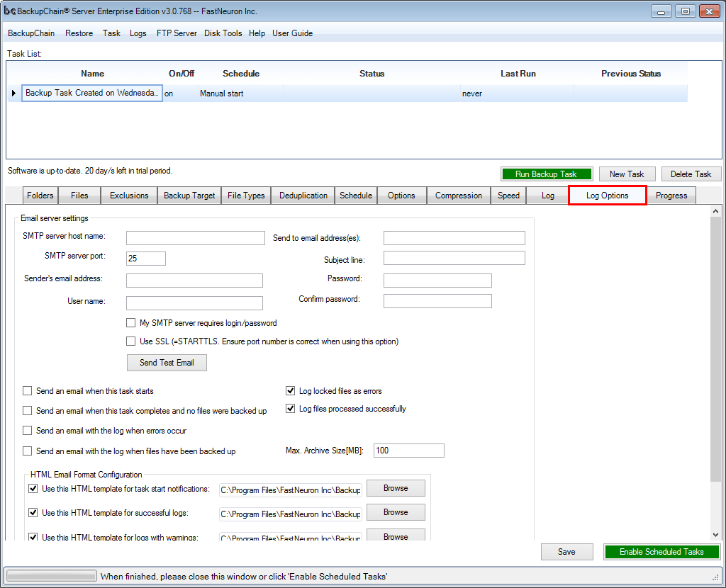Check Send an email when this task starts
Viewport: 726px width, 588px height.
28,391
